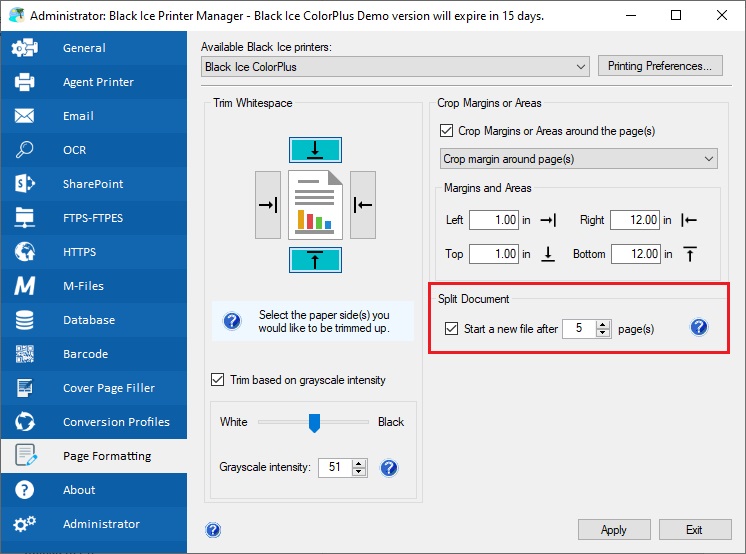This screenshot has height=554, width=746.
Task: Uncheck Start a new file after checkbox
Action: [x=451, y=328]
